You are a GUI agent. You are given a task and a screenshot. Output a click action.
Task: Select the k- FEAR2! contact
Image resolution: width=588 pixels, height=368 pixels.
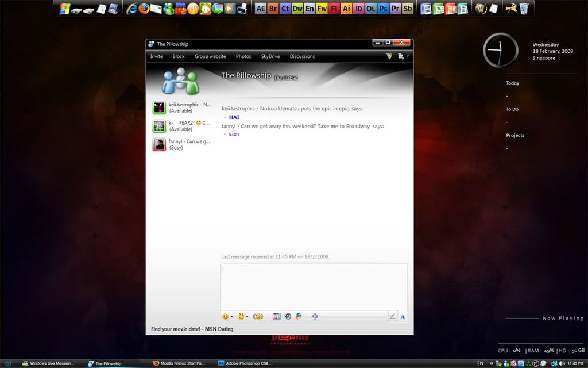(182, 126)
